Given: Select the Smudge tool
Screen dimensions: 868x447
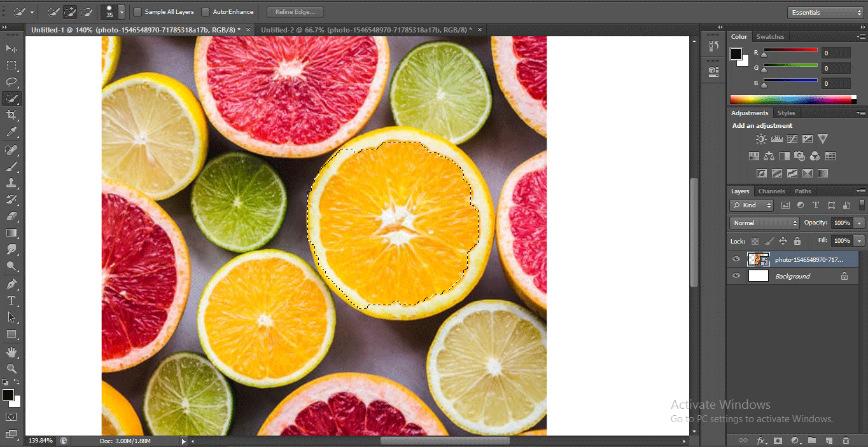Looking at the screenshot, I should (x=11, y=250).
